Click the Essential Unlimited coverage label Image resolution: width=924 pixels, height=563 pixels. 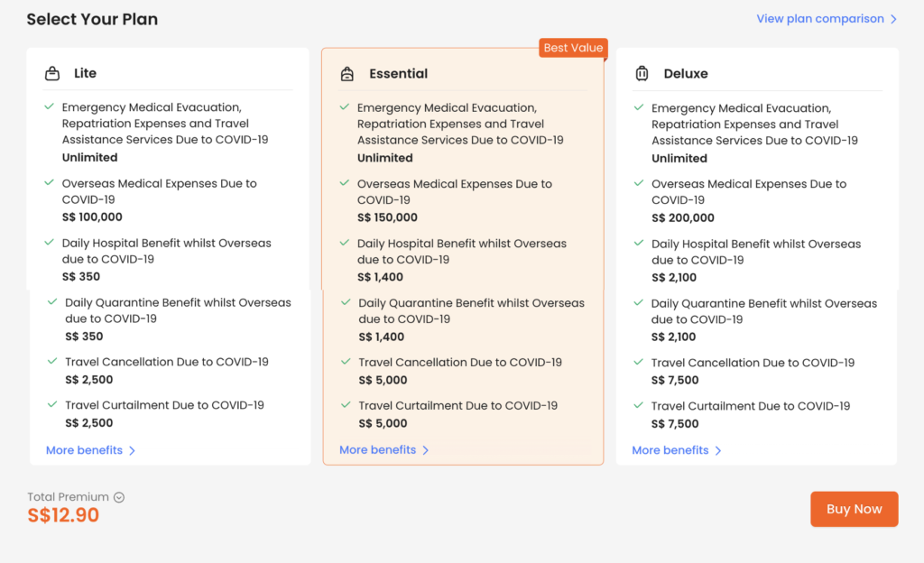tap(384, 158)
